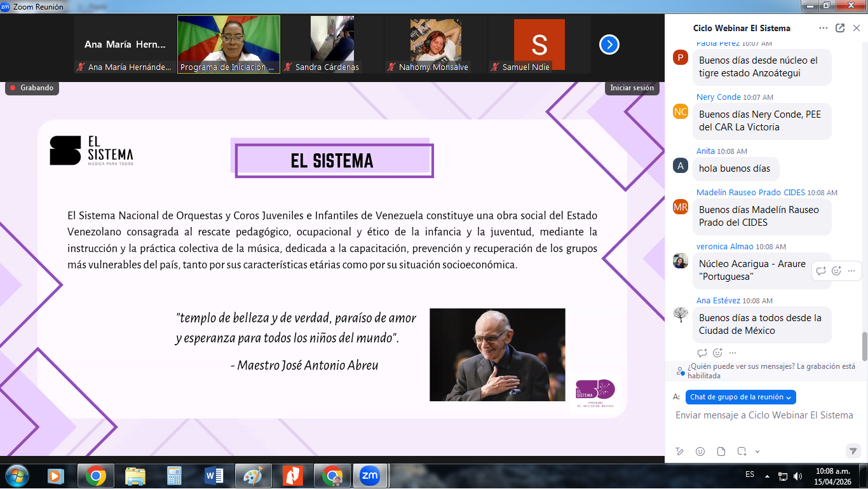Expand the screenshot options arrow in composer
Screen dimensions: 868x489
(757, 451)
